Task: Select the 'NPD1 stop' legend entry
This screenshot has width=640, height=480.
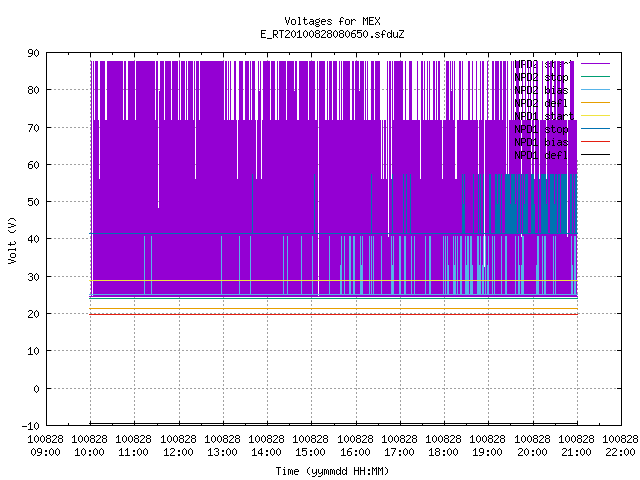Action: click(541, 129)
